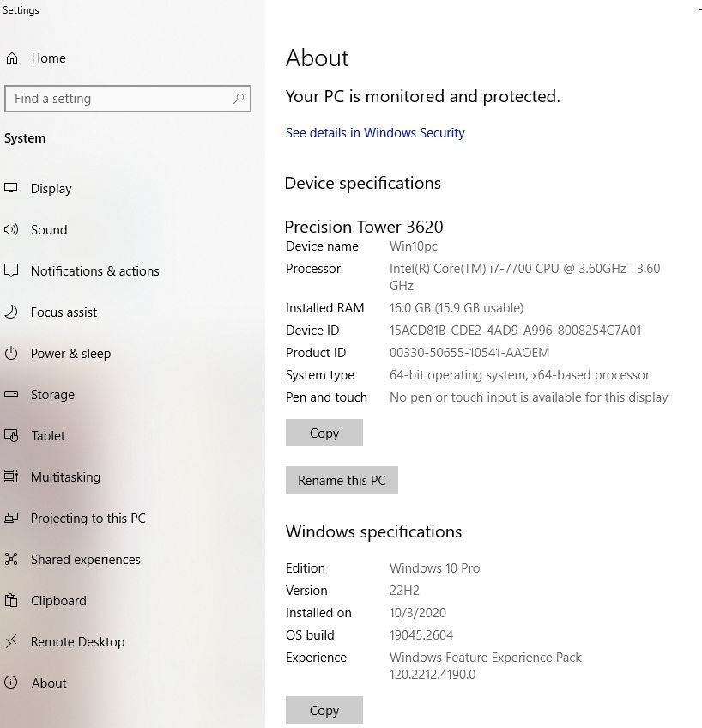
Task: Click the Tablet icon
Action: [11, 435]
